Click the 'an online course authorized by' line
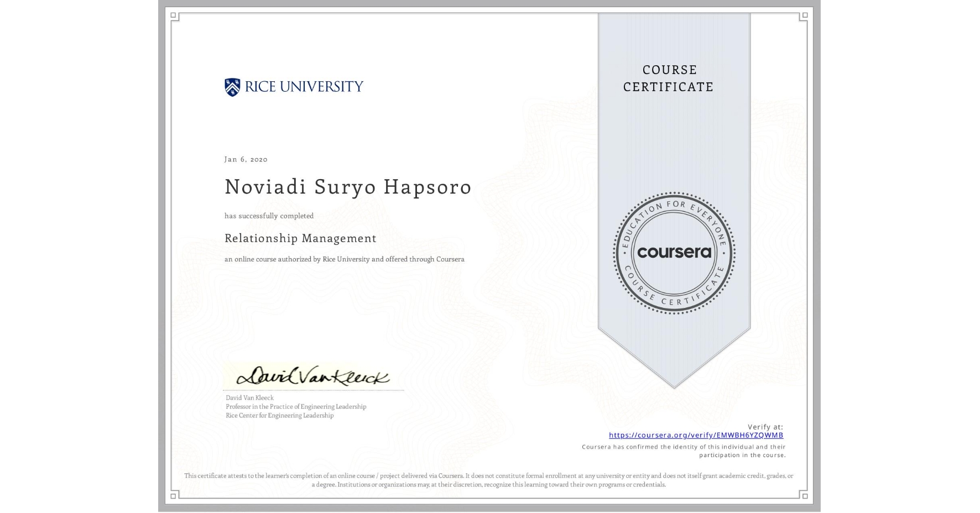 click(345, 259)
